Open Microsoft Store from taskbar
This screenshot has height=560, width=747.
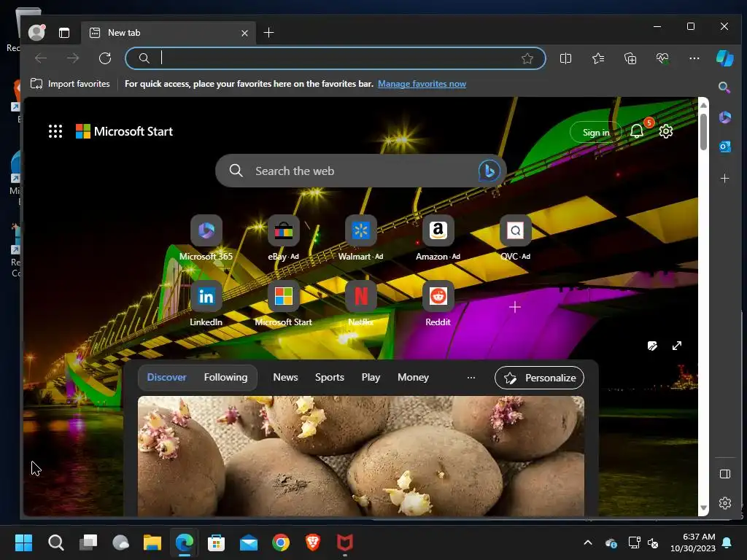pyautogui.click(x=216, y=542)
